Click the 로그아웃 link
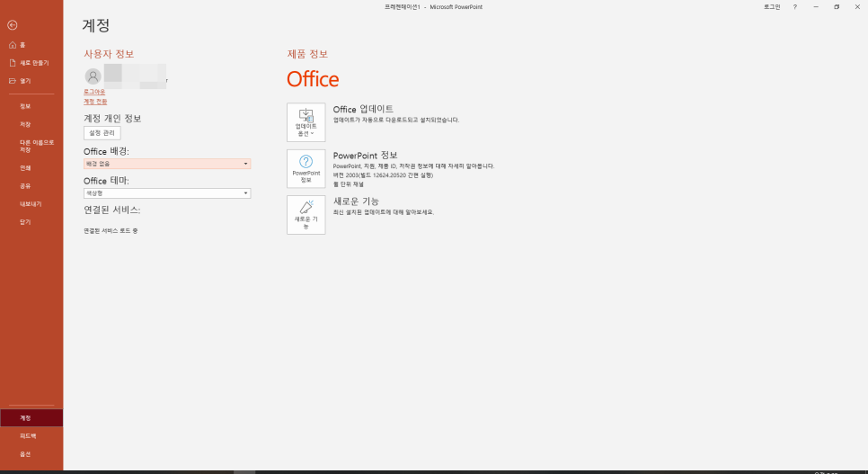 click(x=94, y=92)
